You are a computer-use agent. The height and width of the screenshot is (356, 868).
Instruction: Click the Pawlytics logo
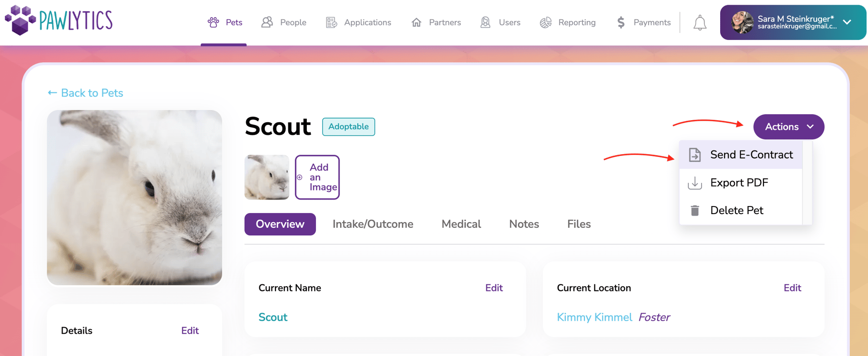pyautogui.click(x=58, y=20)
